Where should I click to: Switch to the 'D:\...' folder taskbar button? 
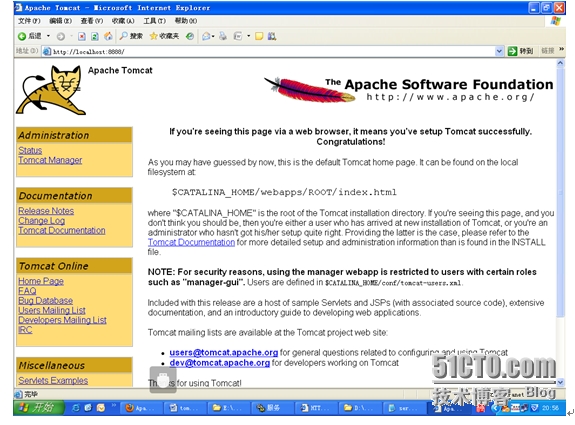click(359, 408)
